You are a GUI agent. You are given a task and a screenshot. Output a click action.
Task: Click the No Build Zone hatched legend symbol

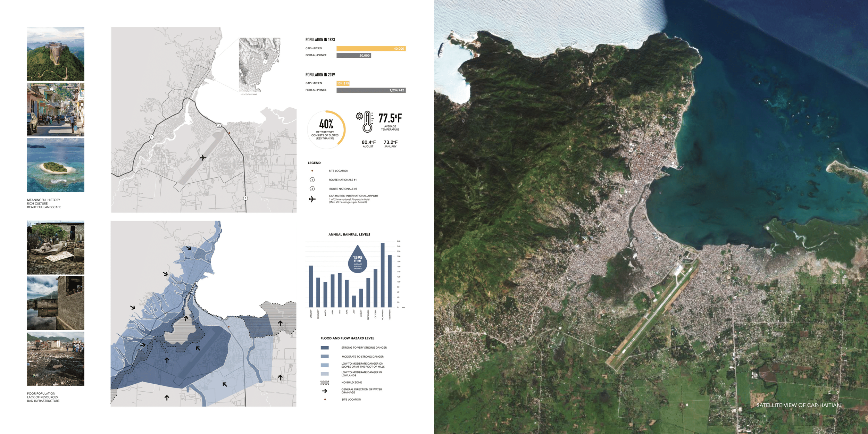pyautogui.click(x=325, y=382)
